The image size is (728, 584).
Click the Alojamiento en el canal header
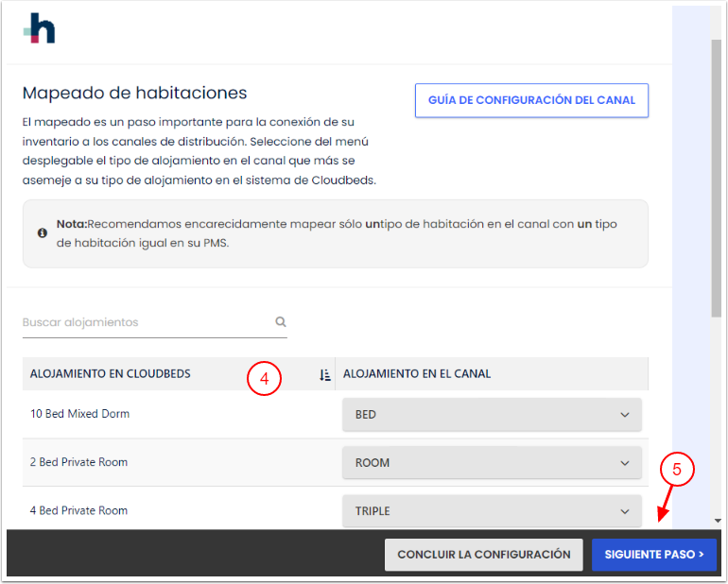(x=417, y=374)
